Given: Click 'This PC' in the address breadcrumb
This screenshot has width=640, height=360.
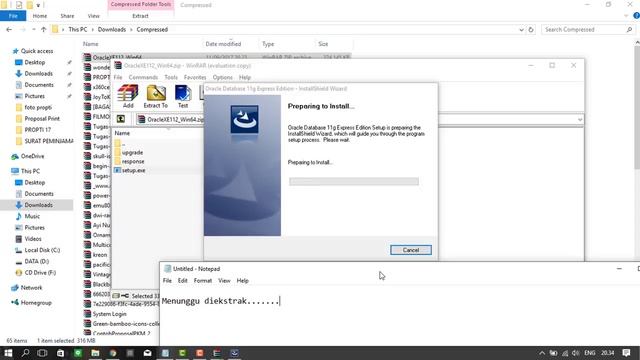Looking at the screenshot, I should (x=78, y=29).
